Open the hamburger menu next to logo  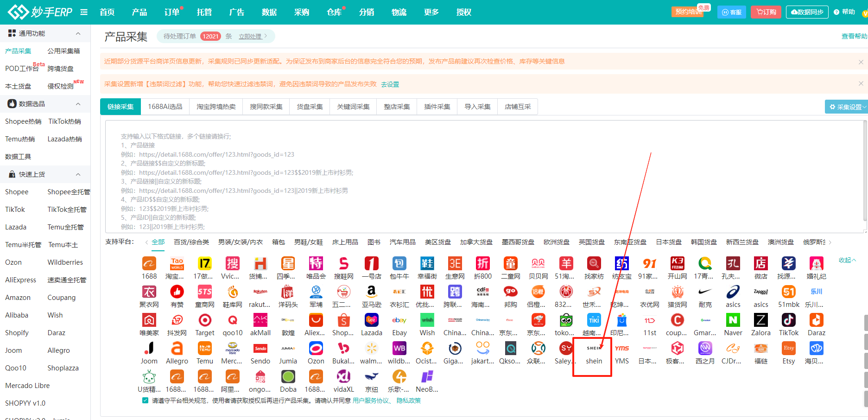(84, 12)
